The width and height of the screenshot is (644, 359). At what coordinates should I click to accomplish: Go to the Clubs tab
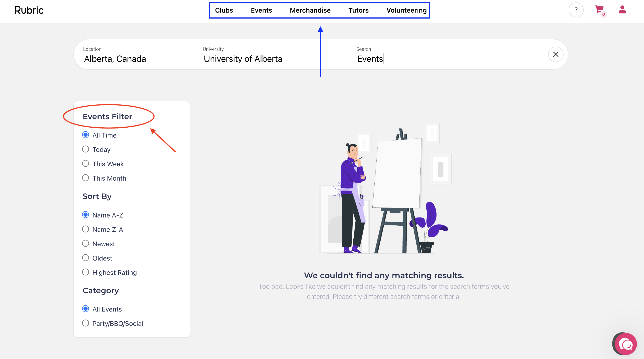(x=224, y=11)
